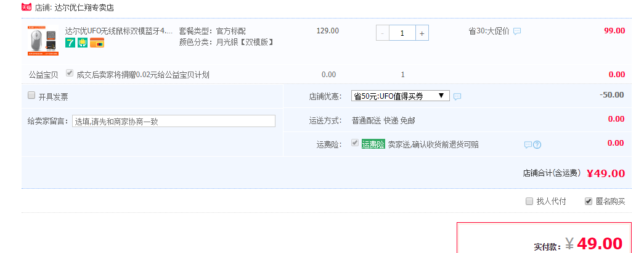Click the question mark help icon in 运费险 row
Screen dimensions: 644x253
[x=537, y=145]
